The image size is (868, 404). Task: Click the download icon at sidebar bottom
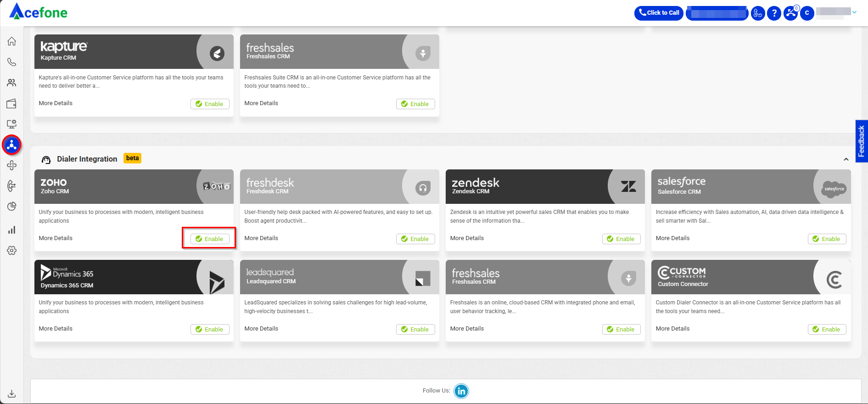click(12, 394)
